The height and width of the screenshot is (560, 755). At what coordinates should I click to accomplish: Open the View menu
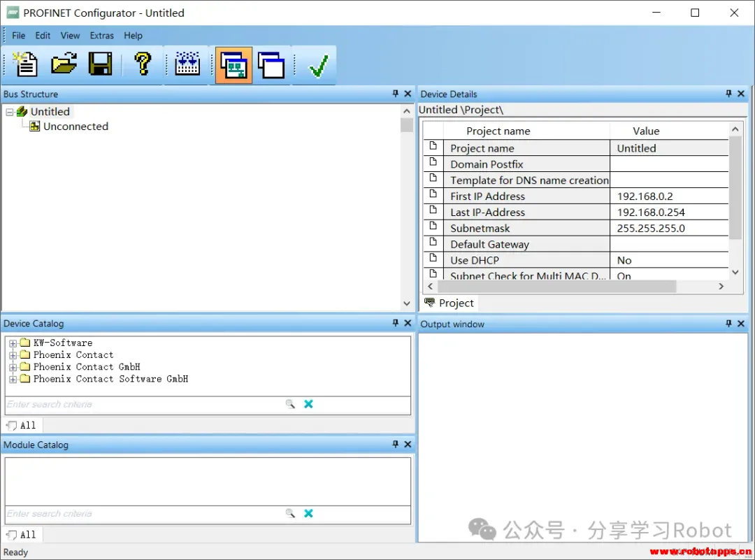point(70,36)
